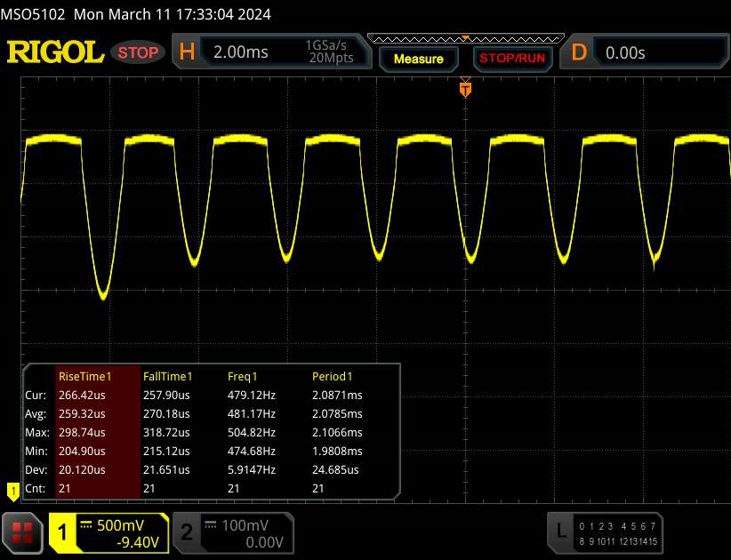Image resolution: width=731 pixels, height=560 pixels.
Task: Click Period1 current value 2.0871ms
Action: (x=337, y=395)
